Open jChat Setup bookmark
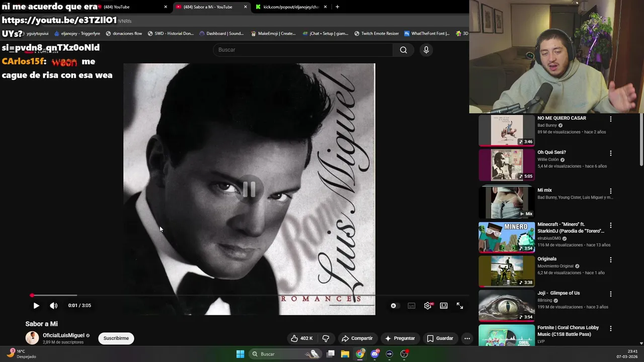Screen dimensions: 644x362 pyautogui.click(x=326, y=34)
